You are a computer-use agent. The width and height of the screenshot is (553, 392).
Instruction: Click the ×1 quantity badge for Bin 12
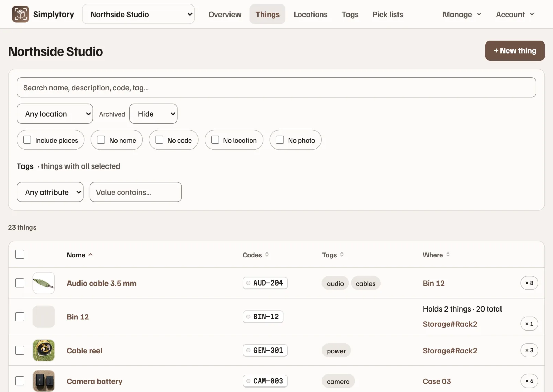[529, 324]
